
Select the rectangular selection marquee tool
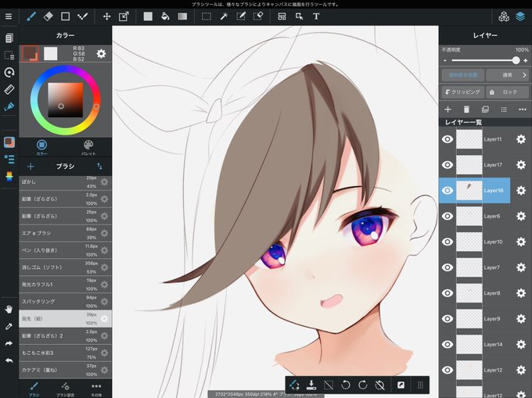(x=207, y=16)
